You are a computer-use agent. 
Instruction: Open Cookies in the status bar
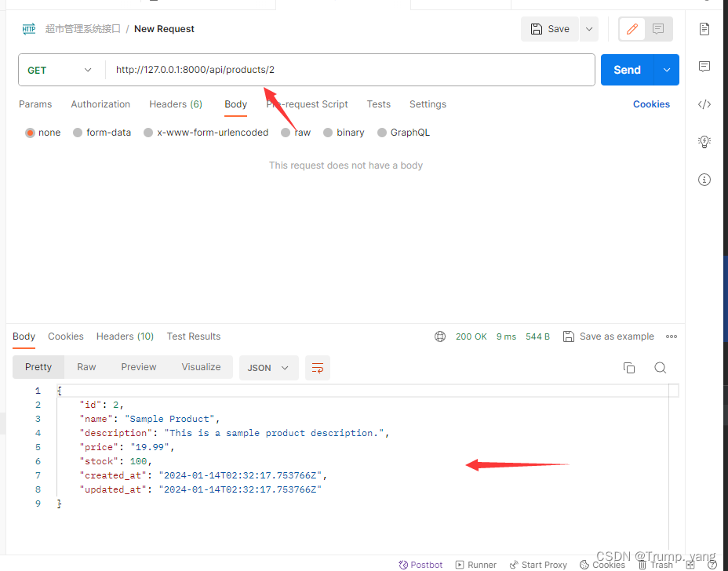tap(602, 565)
